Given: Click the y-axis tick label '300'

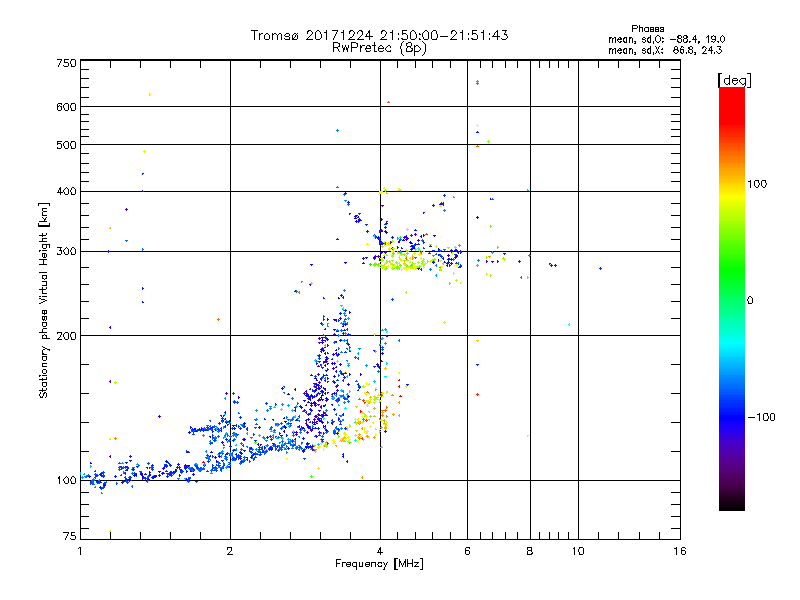Looking at the screenshot, I should coord(66,251).
